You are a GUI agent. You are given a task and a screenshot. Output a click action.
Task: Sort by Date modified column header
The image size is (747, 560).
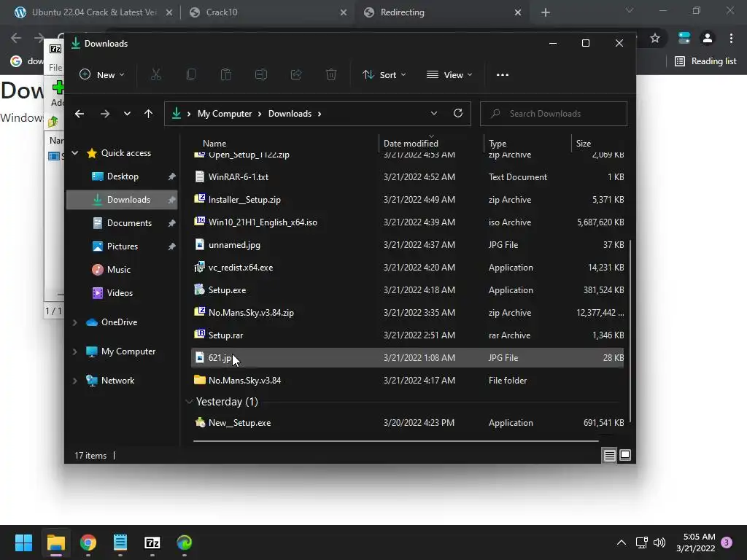tap(411, 144)
